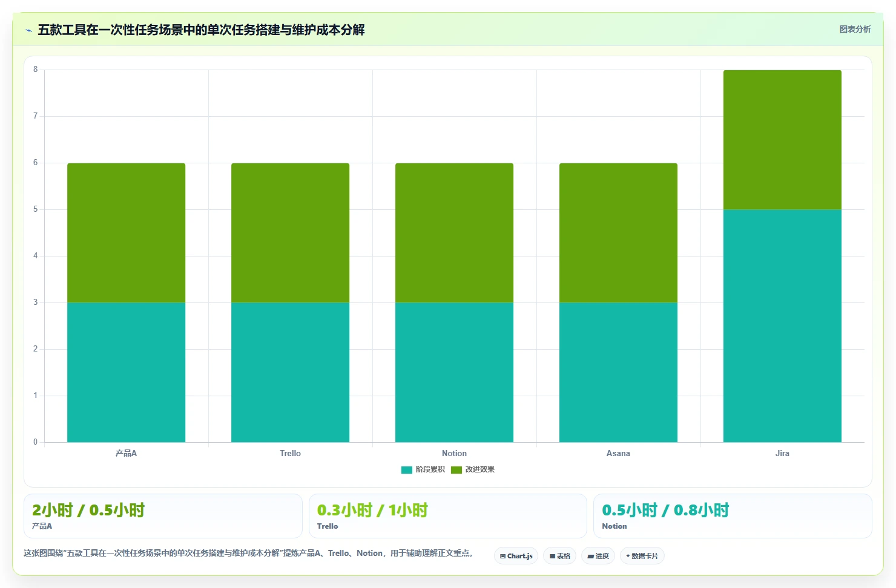
Task: Toggle the 阶段累积 legend swatch
Action: [406, 469]
